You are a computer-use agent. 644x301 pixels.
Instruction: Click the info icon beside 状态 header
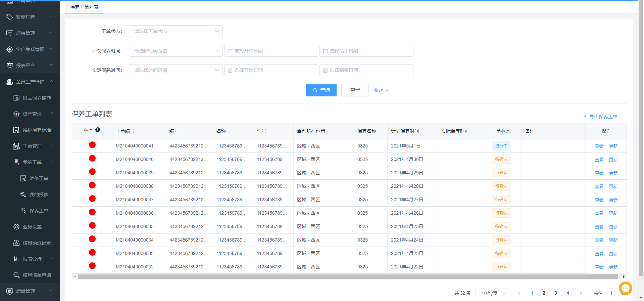tap(98, 130)
